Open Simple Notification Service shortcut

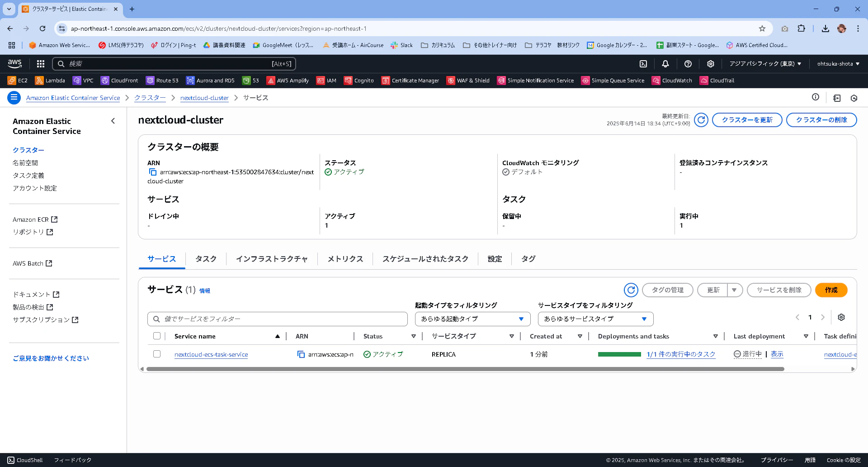pyautogui.click(x=536, y=81)
